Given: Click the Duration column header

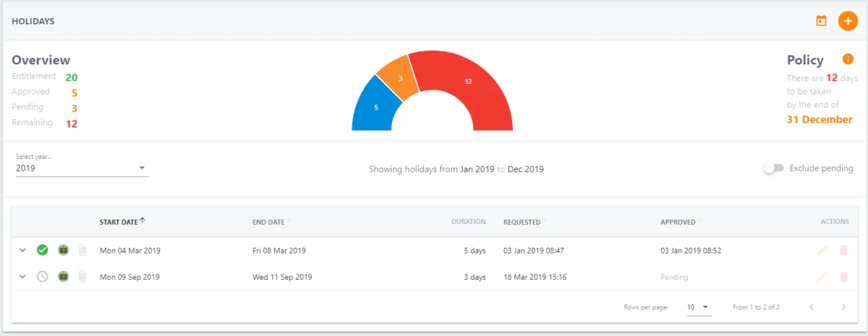Looking at the screenshot, I should point(469,222).
